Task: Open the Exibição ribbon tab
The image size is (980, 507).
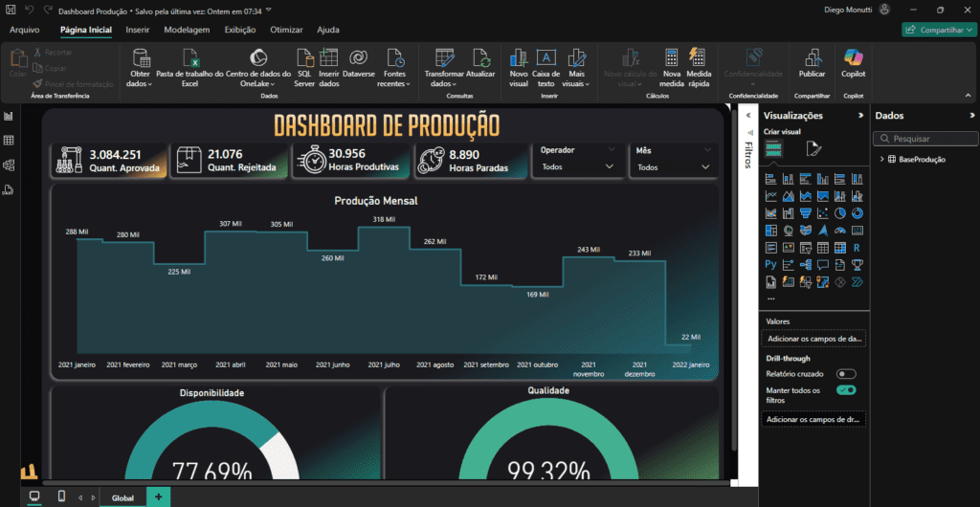Action: click(x=240, y=30)
